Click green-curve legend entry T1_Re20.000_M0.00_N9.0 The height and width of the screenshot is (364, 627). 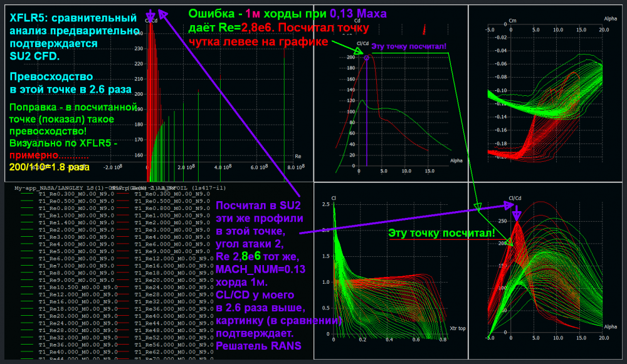[78, 316]
